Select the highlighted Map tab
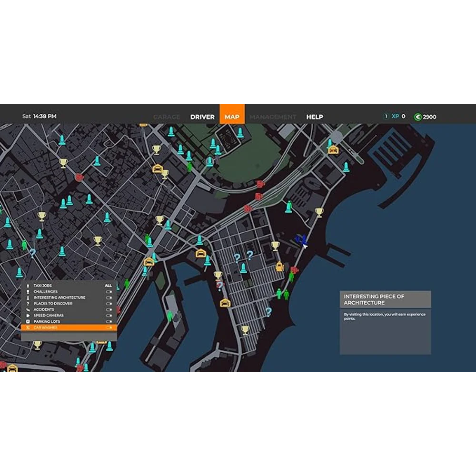 [x=232, y=114]
